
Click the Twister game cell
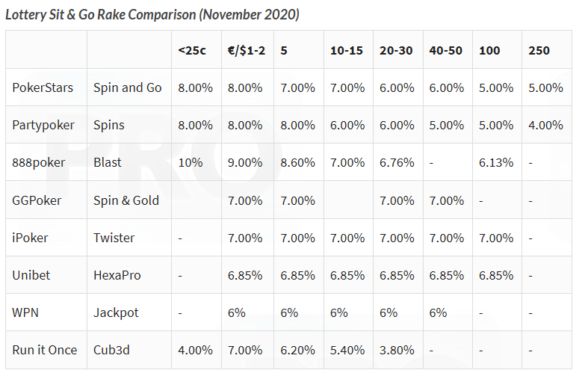click(114, 238)
